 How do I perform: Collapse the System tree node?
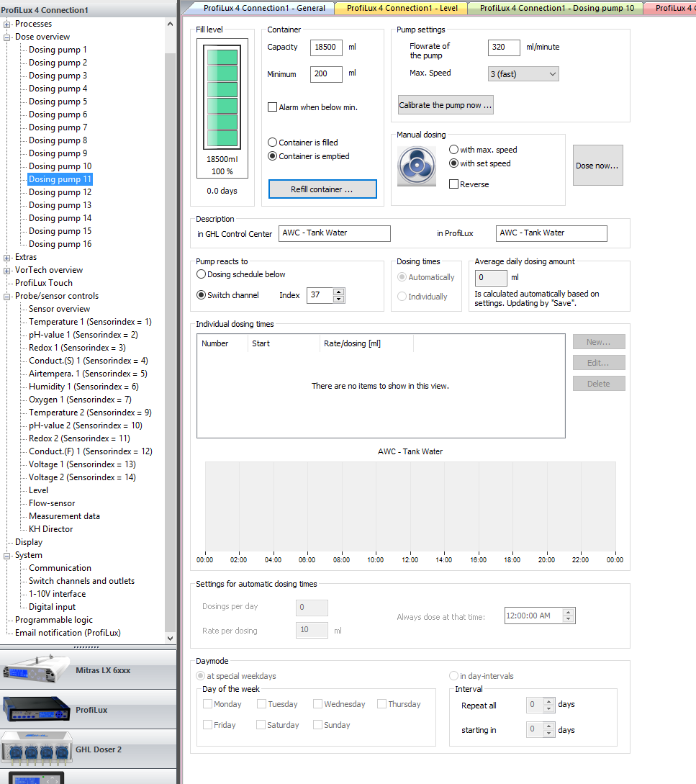click(7, 556)
